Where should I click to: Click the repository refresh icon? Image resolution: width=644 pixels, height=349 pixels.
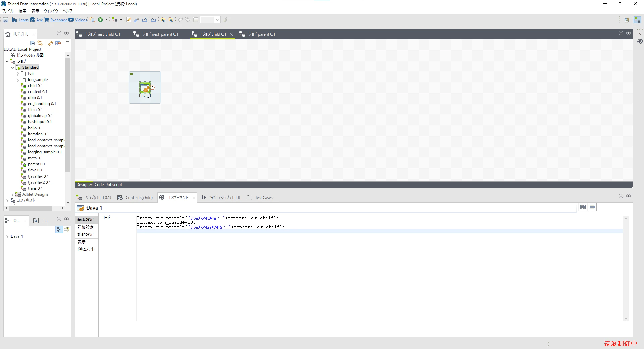click(x=50, y=43)
